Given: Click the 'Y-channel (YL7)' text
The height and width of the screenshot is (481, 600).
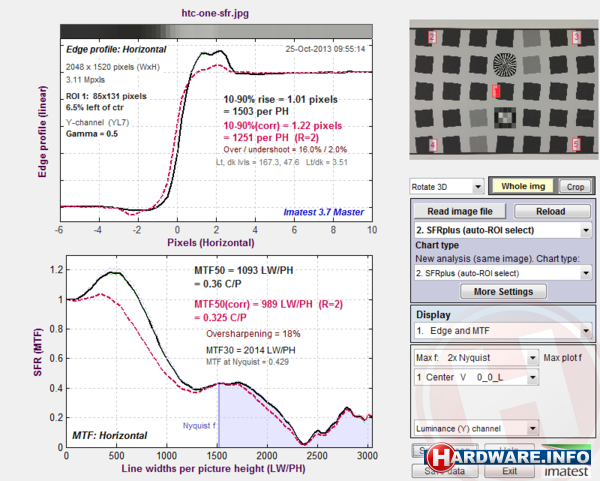Looking at the screenshot, I should point(98,122).
